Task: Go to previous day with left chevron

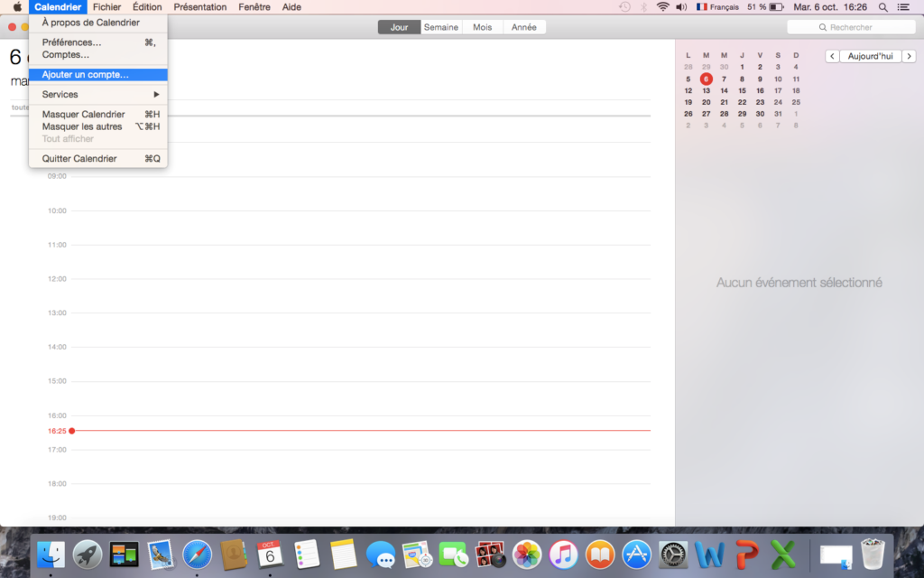Action: pyautogui.click(x=832, y=56)
